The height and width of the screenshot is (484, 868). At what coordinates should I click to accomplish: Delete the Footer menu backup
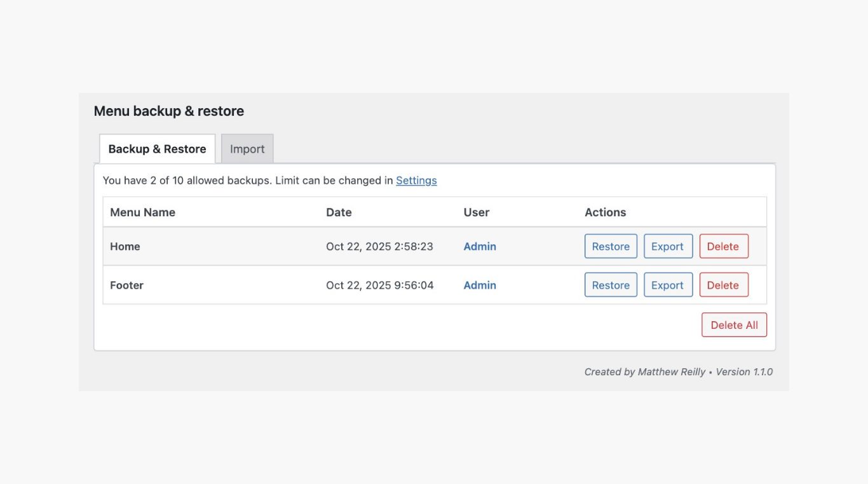coord(723,285)
